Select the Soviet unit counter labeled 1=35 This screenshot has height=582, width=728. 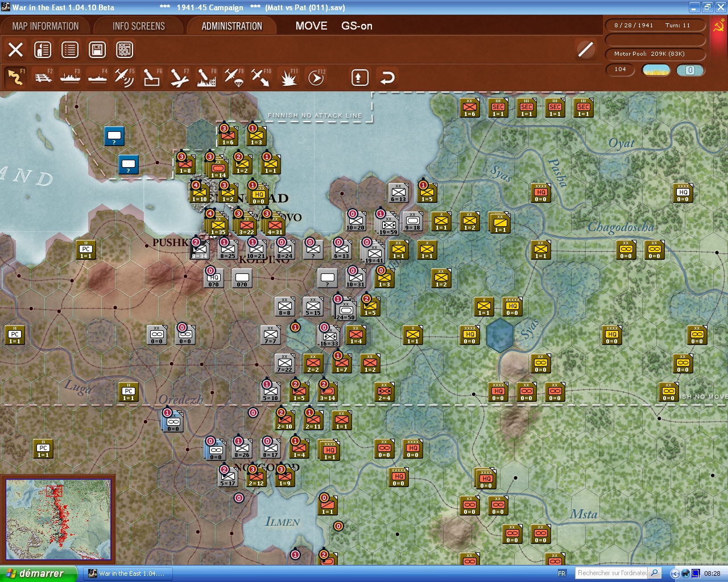pos(218,225)
